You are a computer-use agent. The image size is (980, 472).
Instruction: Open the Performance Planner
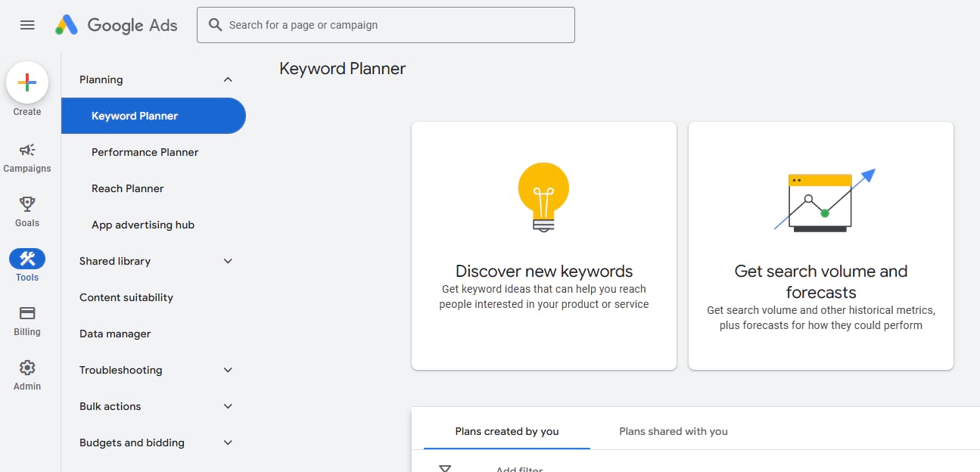pyautogui.click(x=144, y=151)
